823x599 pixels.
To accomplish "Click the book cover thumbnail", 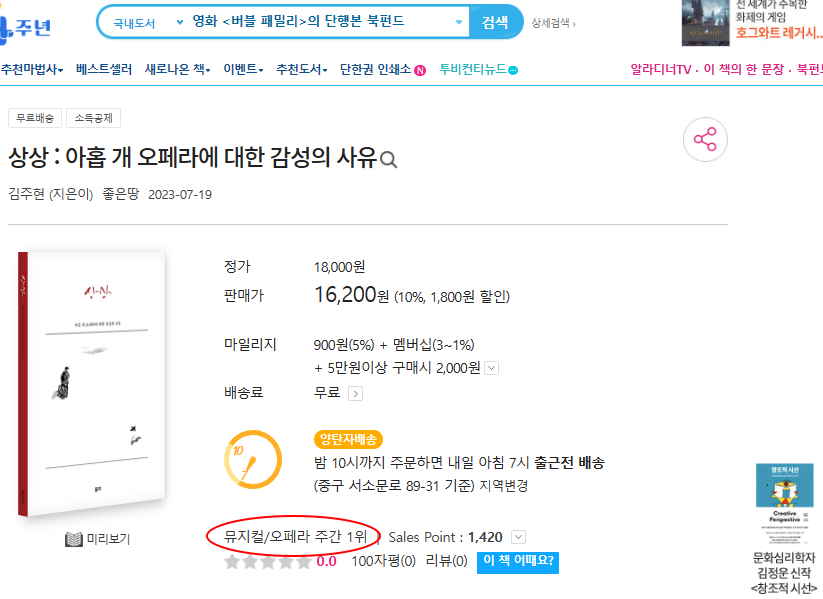I will 92,384.
